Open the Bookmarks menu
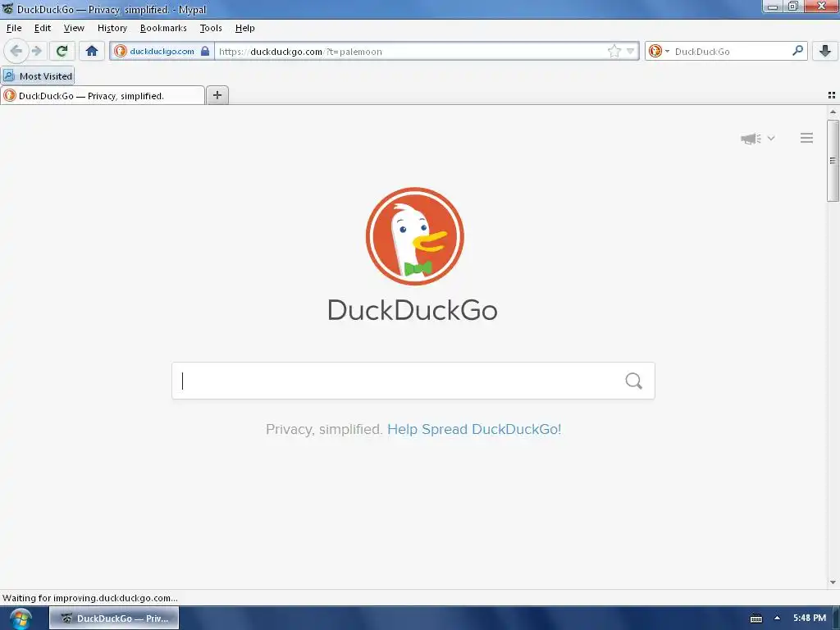The image size is (840, 630). (163, 28)
